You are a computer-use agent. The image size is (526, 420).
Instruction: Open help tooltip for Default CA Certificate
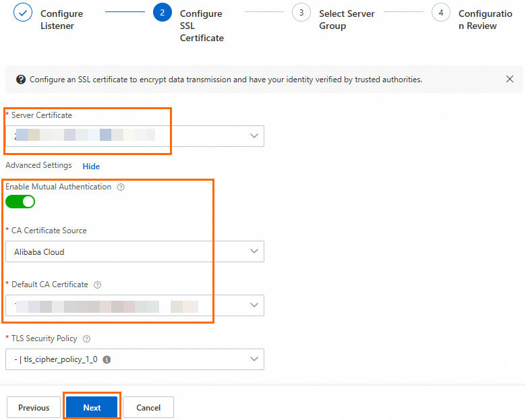coord(97,284)
